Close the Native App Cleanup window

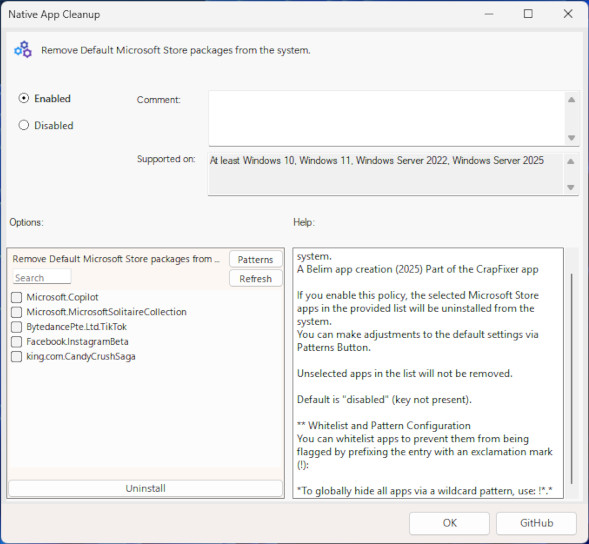(x=568, y=14)
